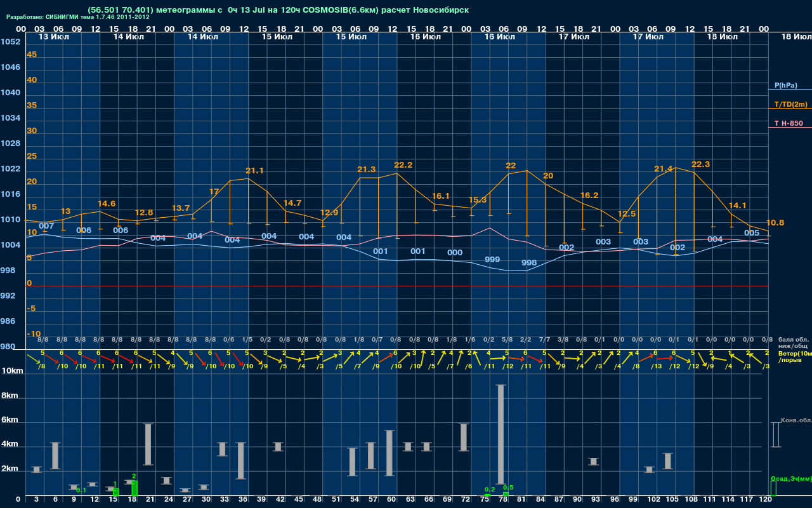Click the pressure value 000
The width and height of the screenshot is (812, 508).
pos(455,253)
